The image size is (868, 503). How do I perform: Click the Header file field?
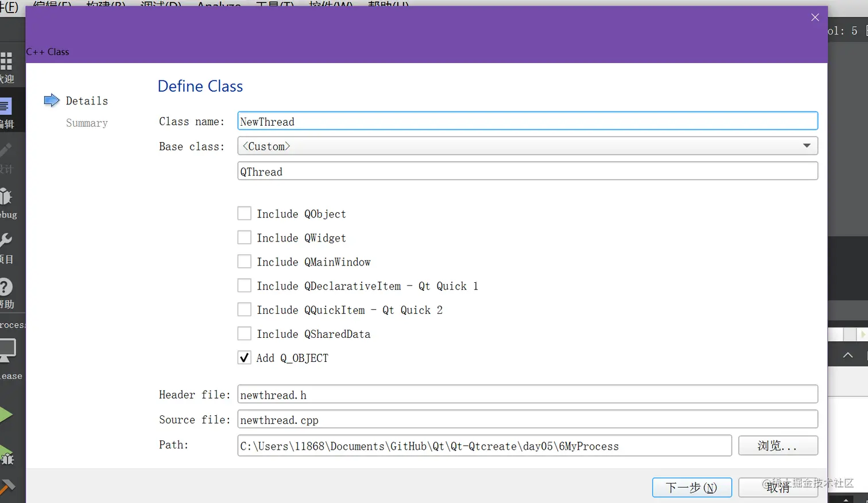pyautogui.click(x=528, y=395)
